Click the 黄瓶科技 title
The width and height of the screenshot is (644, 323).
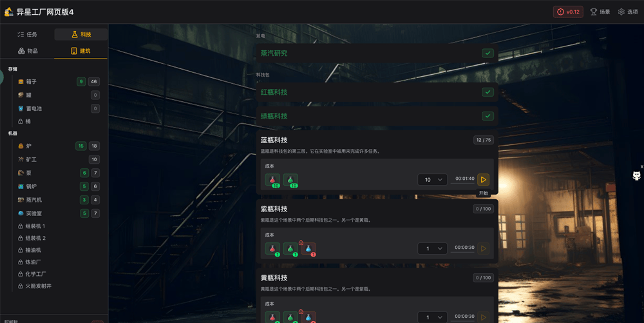tap(274, 278)
